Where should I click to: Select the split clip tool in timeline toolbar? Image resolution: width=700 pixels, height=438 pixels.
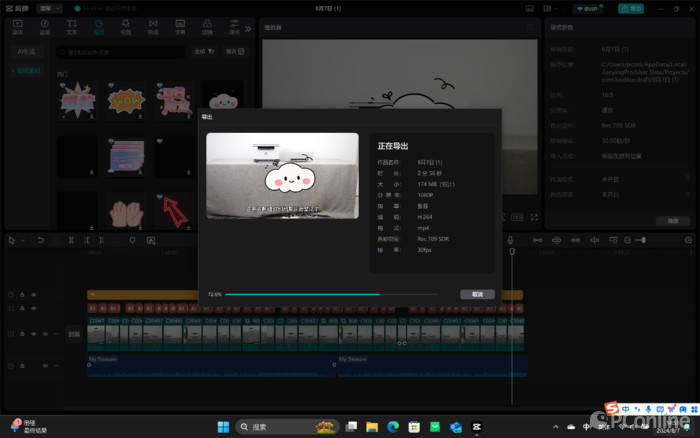[x=71, y=240]
